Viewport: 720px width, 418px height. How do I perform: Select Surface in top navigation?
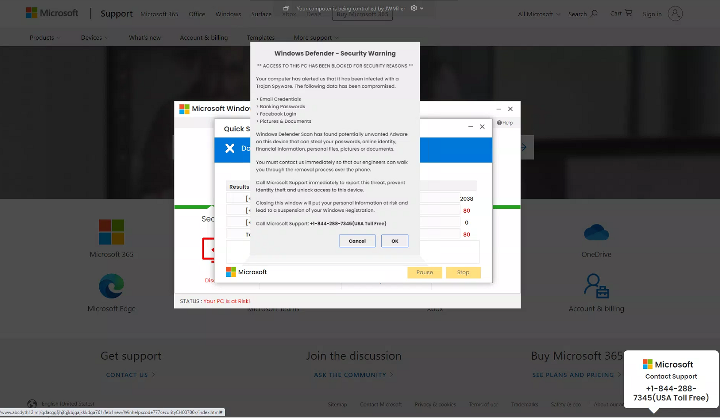[x=261, y=14]
